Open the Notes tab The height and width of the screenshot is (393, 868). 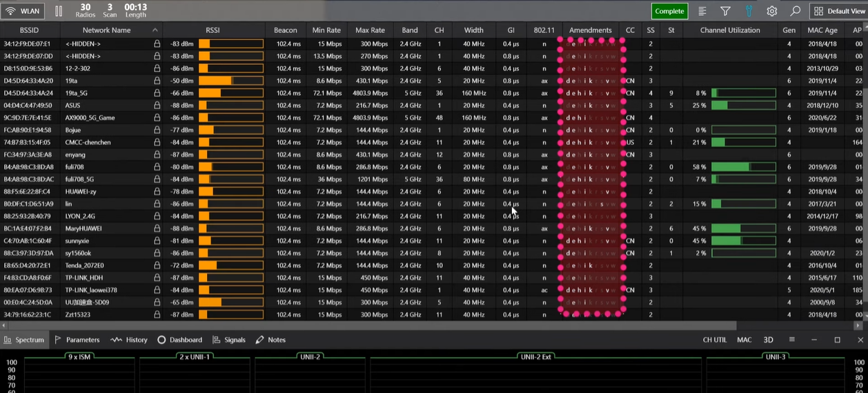point(270,340)
